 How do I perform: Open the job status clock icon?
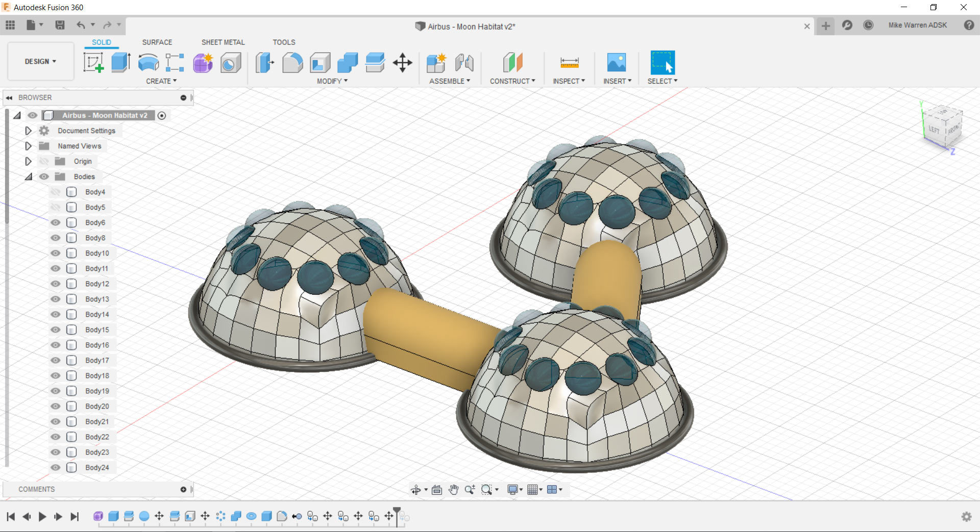coord(868,25)
